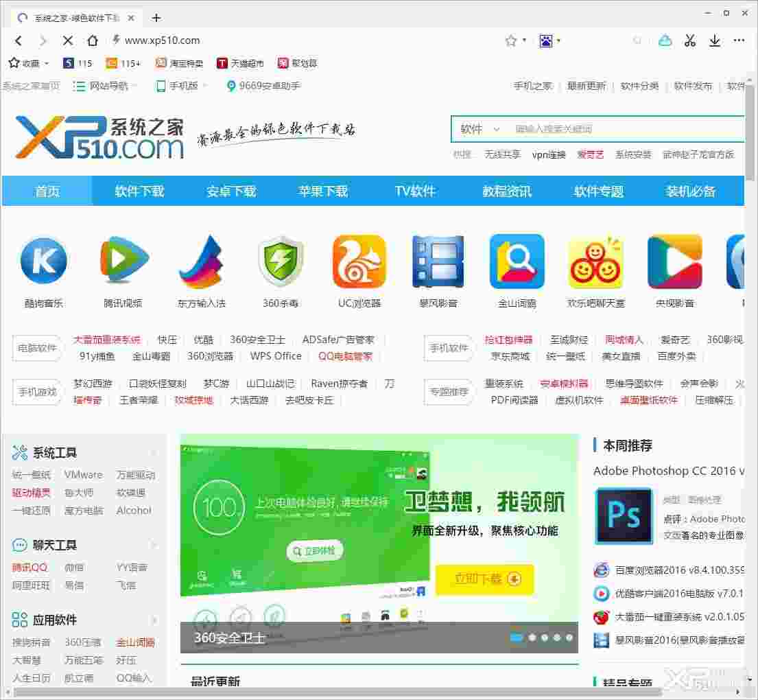Click the website search input field
Screen dimensions: 758x700
point(628,129)
